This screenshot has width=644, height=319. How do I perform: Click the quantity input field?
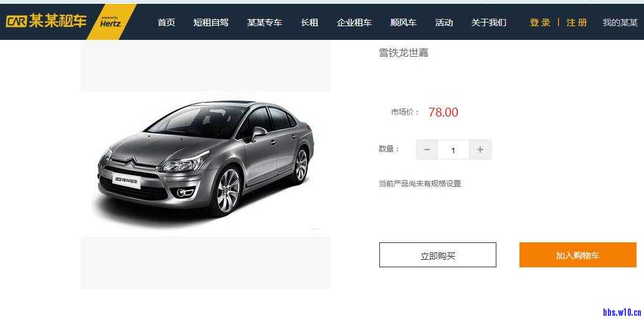pyautogui.click(x=453, y=150)
